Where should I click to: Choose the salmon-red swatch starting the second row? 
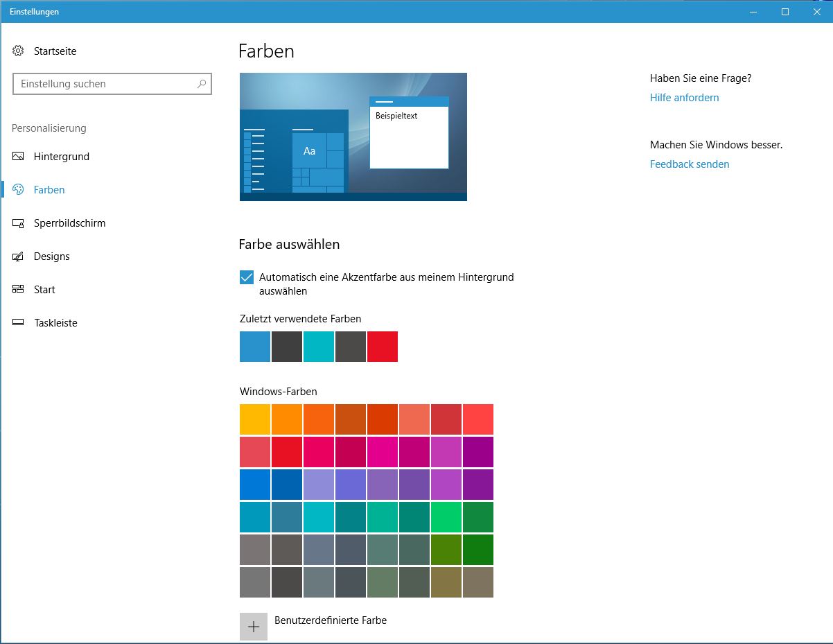[255, 452]
